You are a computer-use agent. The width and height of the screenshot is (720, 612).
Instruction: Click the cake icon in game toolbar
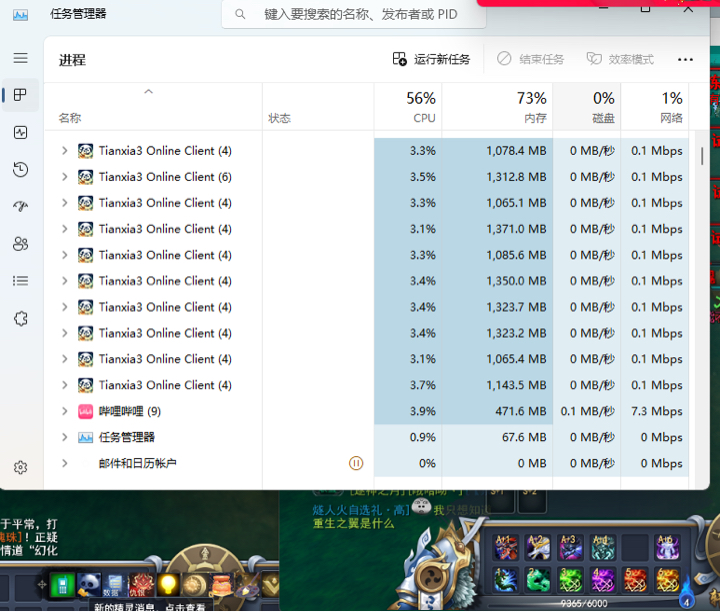(222, 584)
